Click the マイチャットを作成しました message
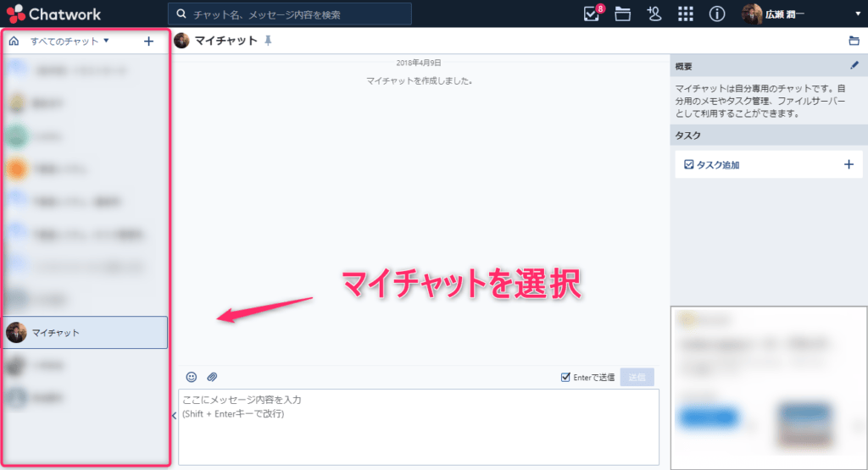 (x=419, y=80)
